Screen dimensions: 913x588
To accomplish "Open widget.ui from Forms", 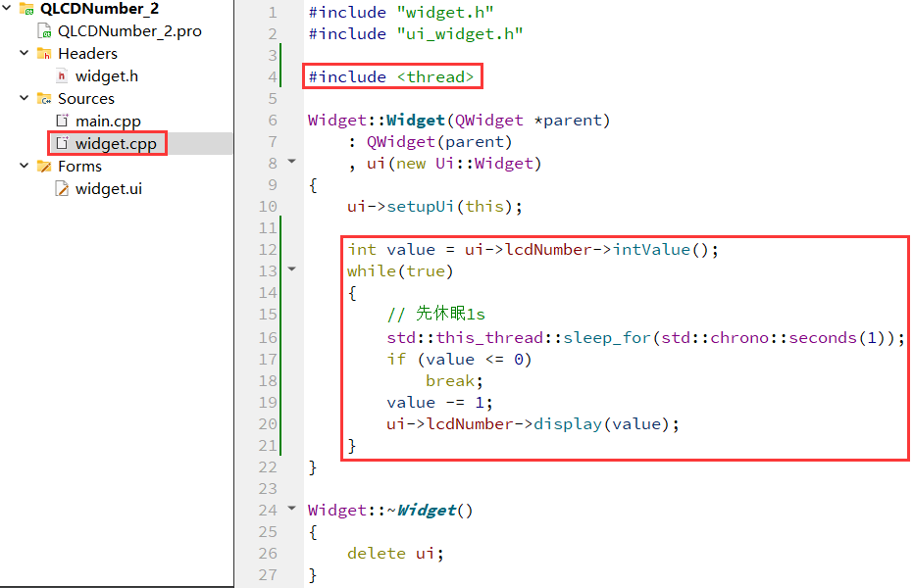I will coord(108,189).
